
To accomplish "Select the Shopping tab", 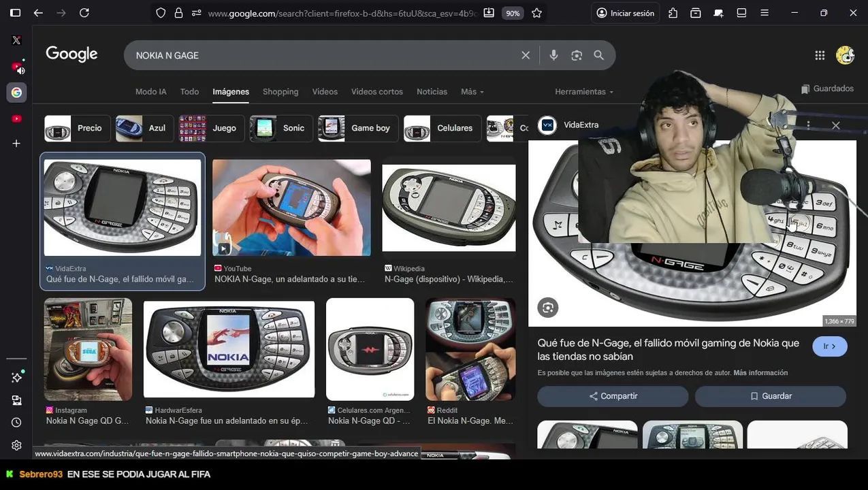I will click(280, 92).
